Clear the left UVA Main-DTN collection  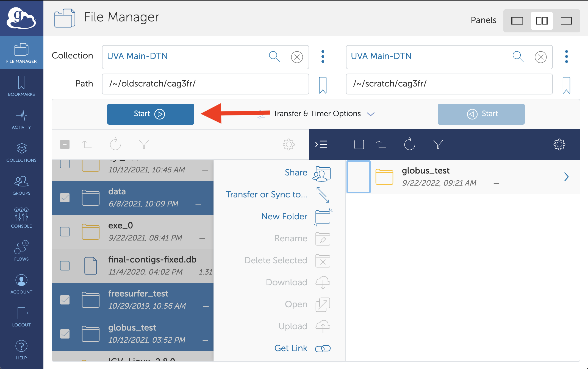point(297,57)
